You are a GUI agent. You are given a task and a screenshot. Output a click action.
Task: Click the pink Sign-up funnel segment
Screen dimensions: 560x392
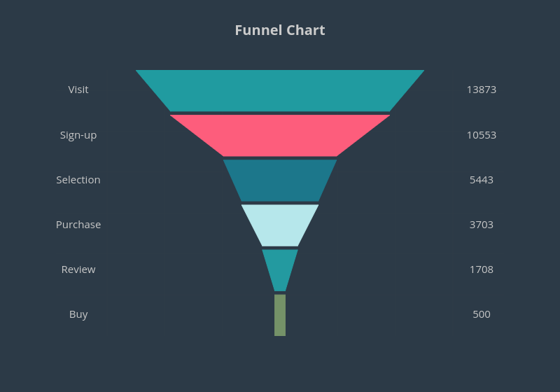click(x=280, y=135)
